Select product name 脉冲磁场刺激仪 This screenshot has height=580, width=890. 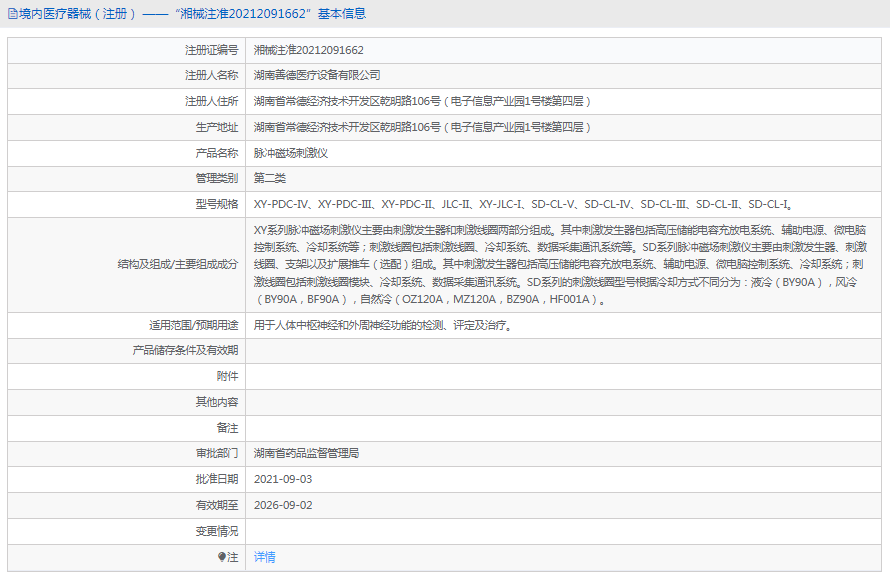pyautogui.click(x=291, y=153)
